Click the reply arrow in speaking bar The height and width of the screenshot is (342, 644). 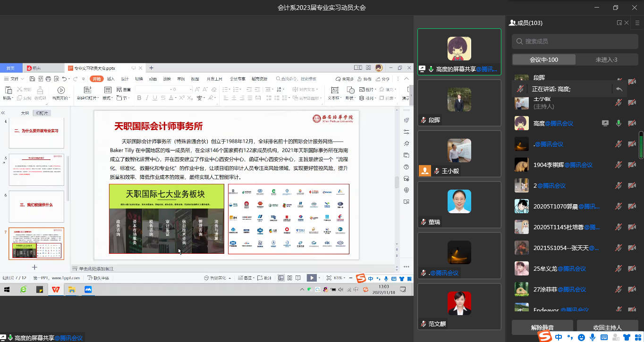click(x=619, y=89)
